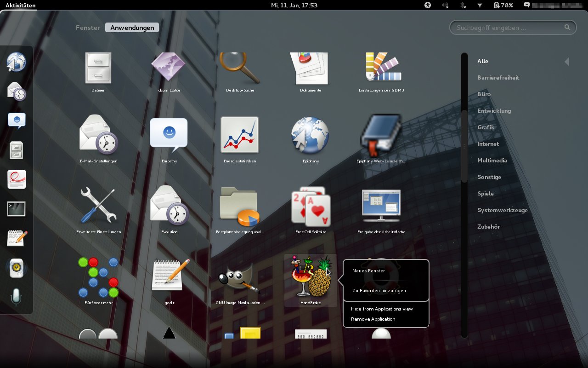
Task: Open the battery 78% indicator
Action: [503, 5]
